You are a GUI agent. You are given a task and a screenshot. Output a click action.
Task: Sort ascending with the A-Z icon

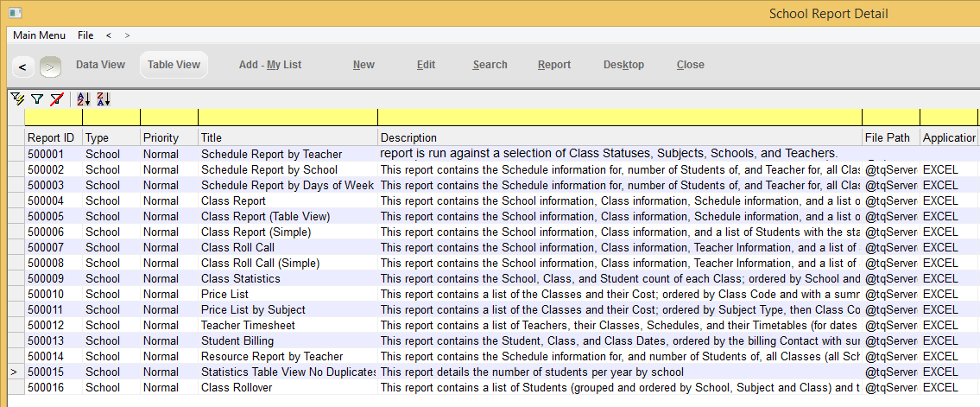84,99
